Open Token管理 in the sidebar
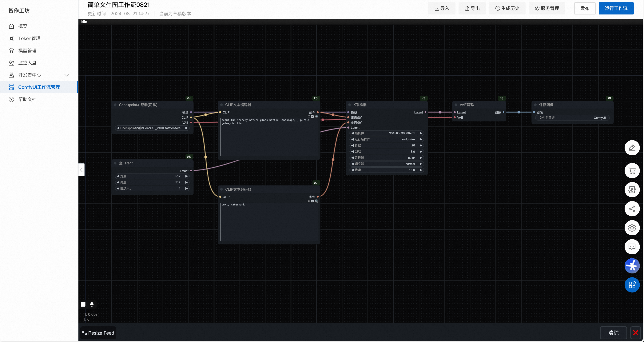This screenshot has width=644, height=342. click(39, 38)
